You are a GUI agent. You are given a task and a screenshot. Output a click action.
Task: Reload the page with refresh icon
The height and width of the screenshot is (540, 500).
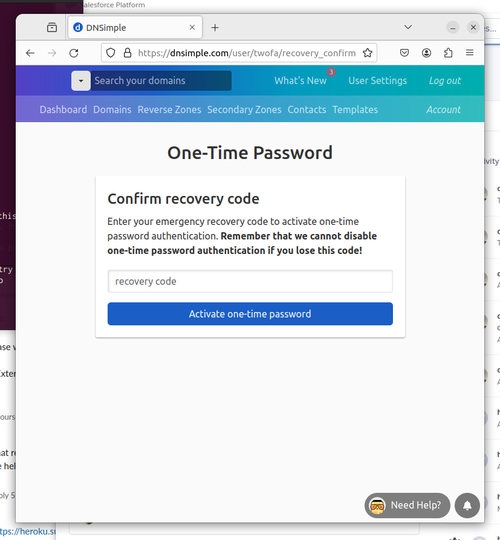(x=74, y=53)
